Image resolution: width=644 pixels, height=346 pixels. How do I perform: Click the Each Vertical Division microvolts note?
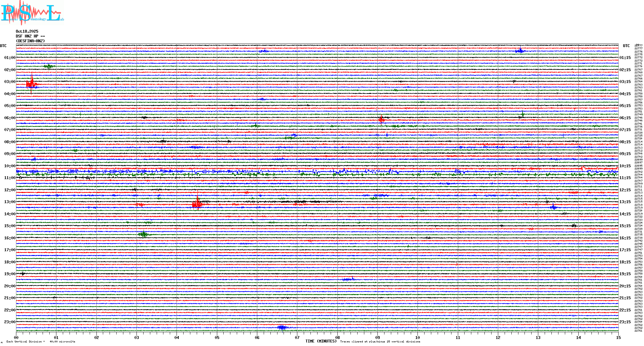[41, 342]
